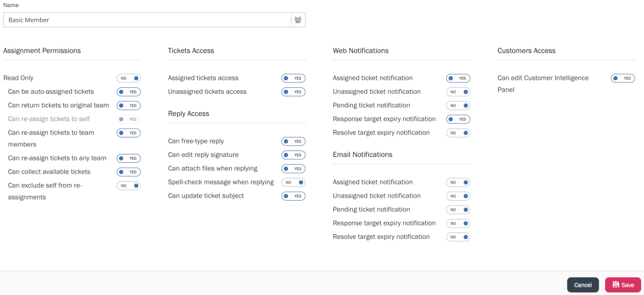
Task: Enable Spell-check message when replying
Action: (x=293, y=182)
